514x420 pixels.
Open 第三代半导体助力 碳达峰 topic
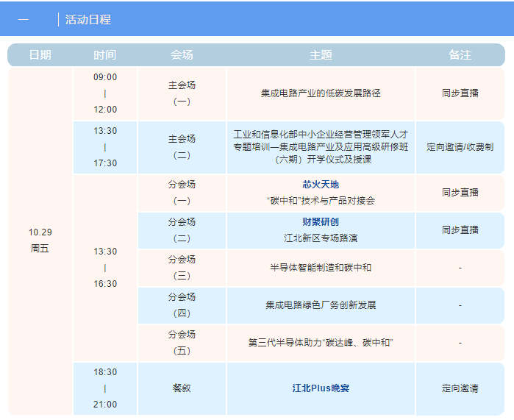[x=321, y=343]
